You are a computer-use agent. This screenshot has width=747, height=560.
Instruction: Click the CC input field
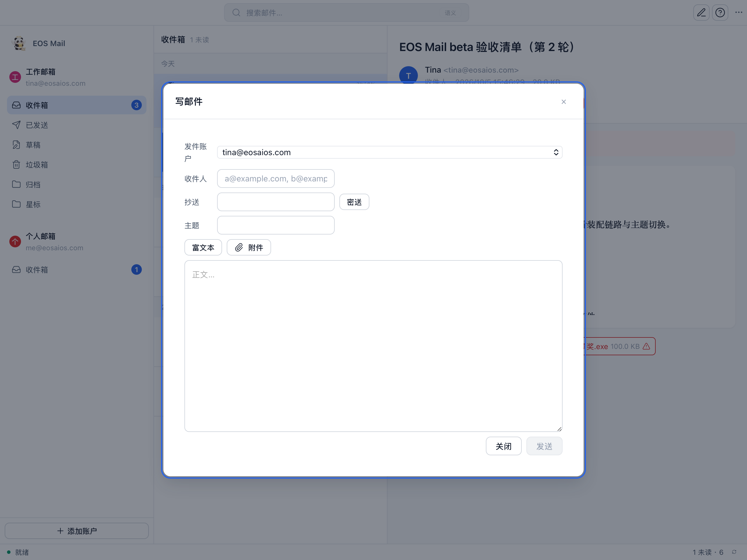tap(275, 202)
